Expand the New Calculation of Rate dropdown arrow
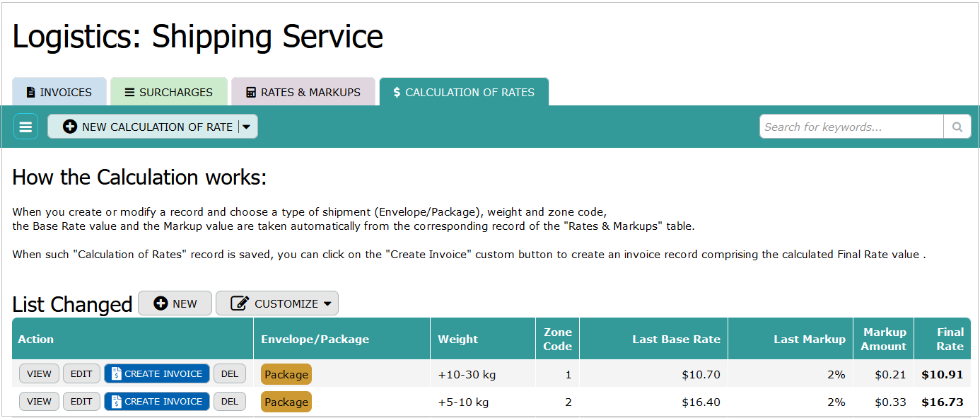 [247, 127]
